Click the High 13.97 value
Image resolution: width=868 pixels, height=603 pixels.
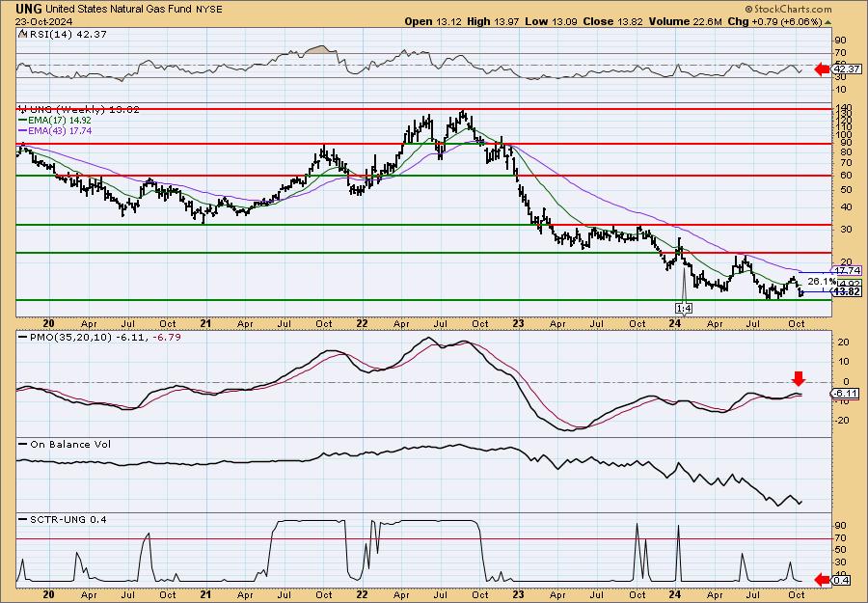pos(491,21)
